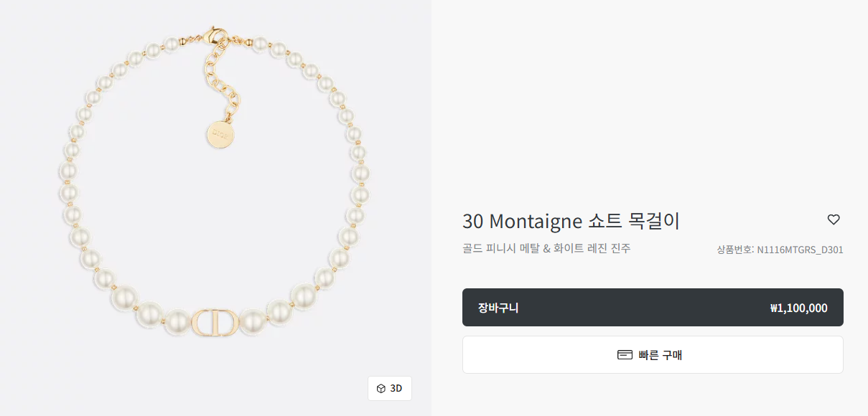Click the empty center inside necklace loop
The height and width of the screenshot is (416, 868).
[x=215, y=215]
